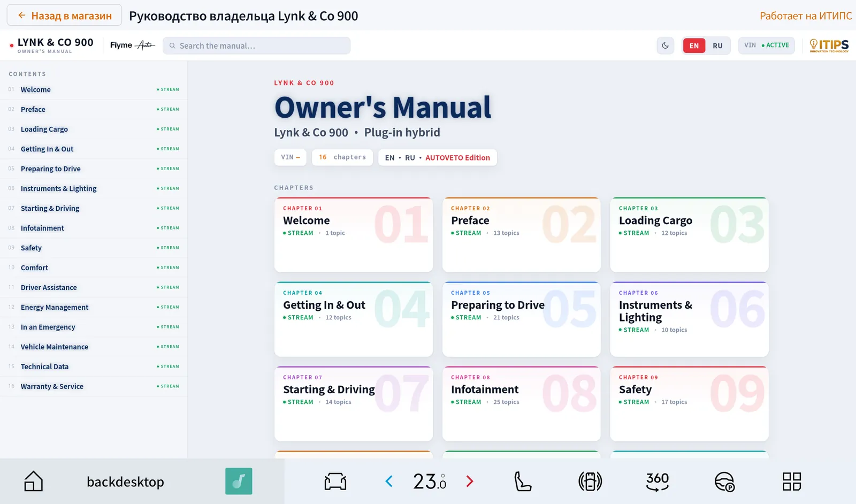Open Chapter 02 Preface card
The image size is (856, 504).
522,235
